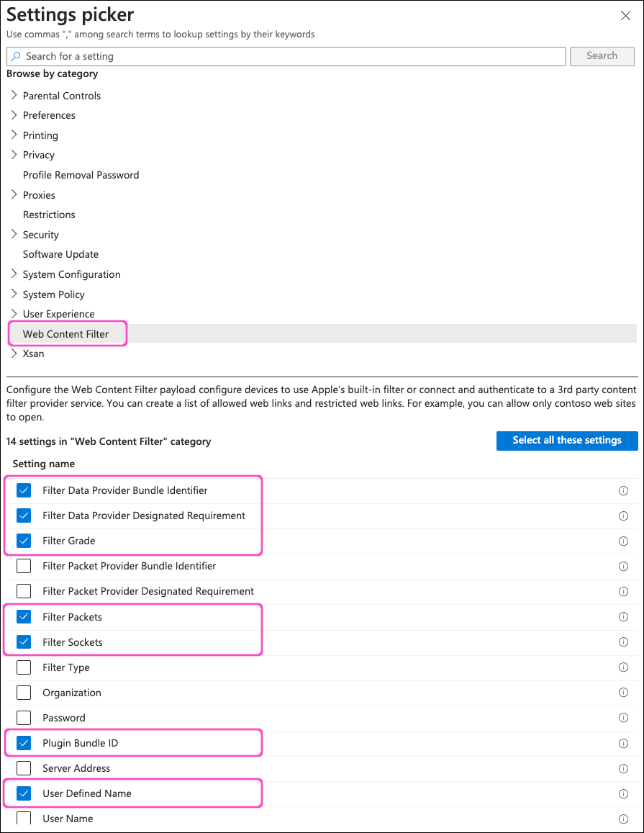
Task: Click info icon for Server Address
Action: coord(623,768)
